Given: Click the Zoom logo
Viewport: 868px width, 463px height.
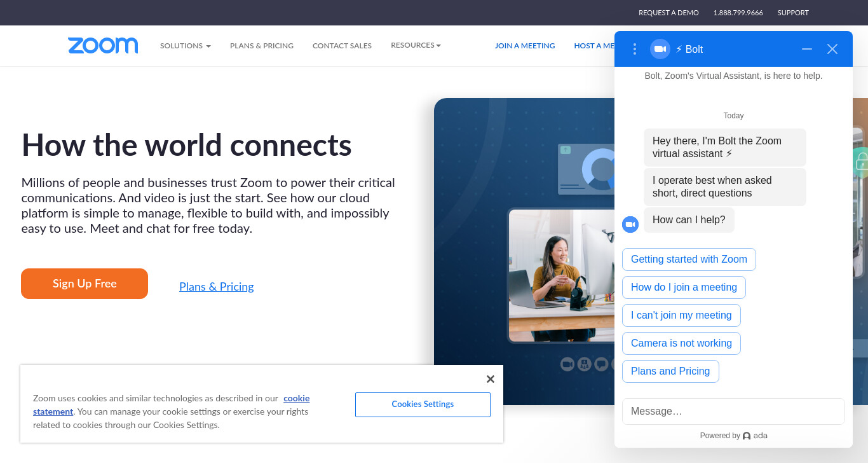Looking at the screenshot, I should [103, 45].
